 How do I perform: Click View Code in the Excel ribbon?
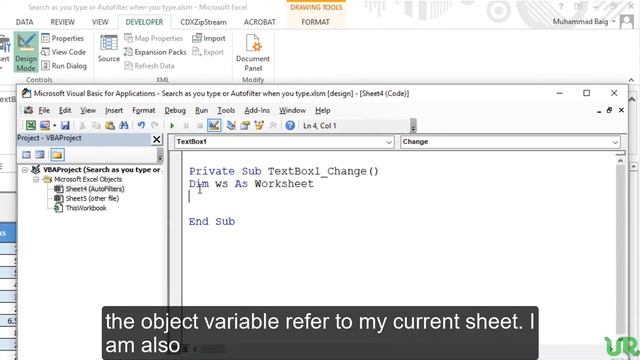click(x=64, y=52)
